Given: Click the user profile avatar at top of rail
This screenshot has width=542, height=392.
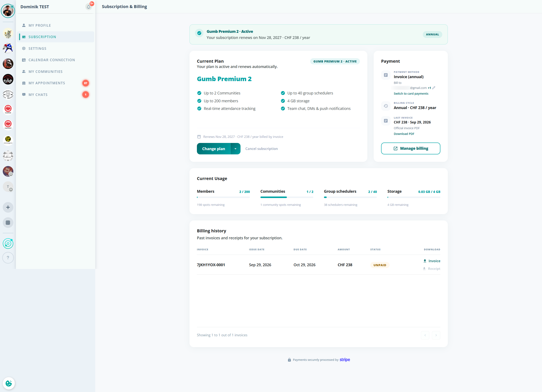Looking at the screenshot, I should pyautogui.click(x=8, y=11).
